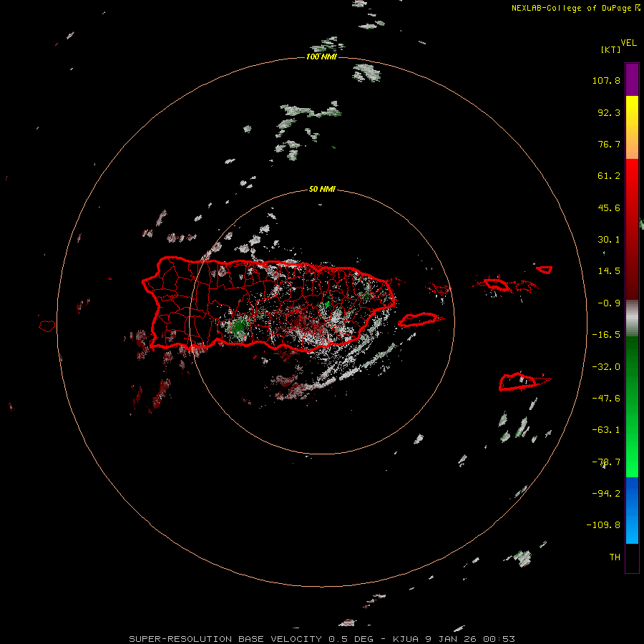Click the -16.5 legend value
The image size is (644, 644).
[606, 335]
